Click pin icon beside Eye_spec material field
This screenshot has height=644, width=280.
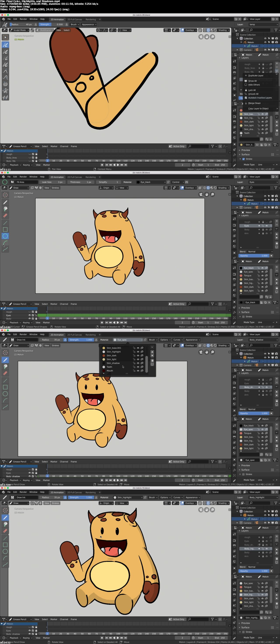(145, 340)
